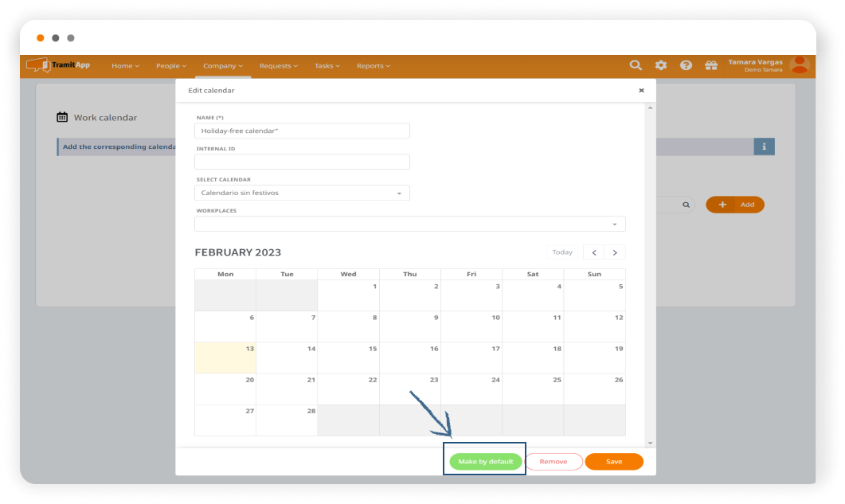Open settings gear icon in header
The height and width of the screenshot is (504, 845).
(x=660, y=65)
